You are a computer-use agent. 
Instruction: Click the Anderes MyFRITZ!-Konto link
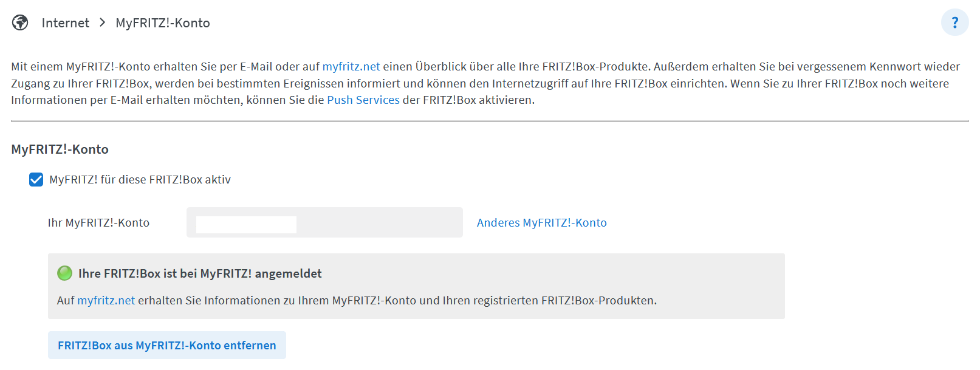pos(541,223)
